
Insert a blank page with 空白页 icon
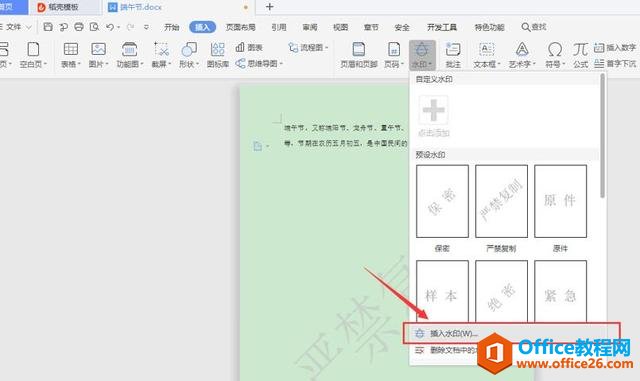(x=33, y=49)
